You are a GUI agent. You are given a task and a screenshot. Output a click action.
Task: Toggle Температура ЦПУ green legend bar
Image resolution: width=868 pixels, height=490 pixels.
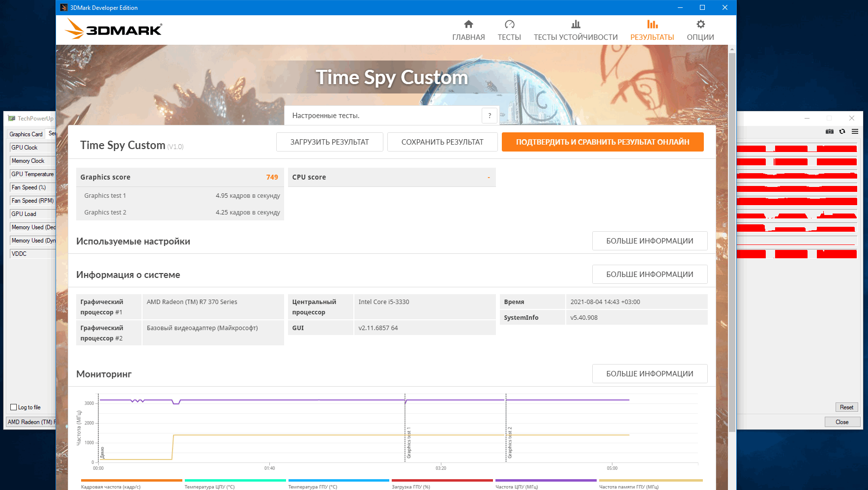tap(235, 481)
